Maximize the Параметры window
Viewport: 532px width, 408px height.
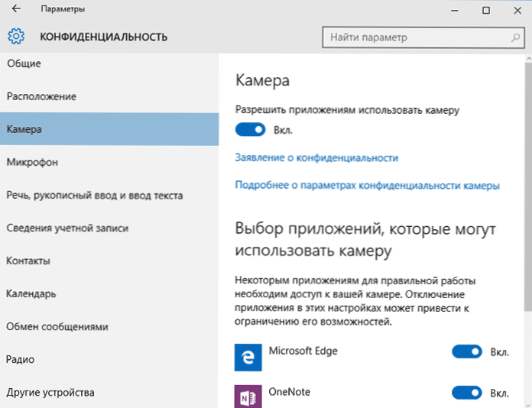tap(486, 10)
